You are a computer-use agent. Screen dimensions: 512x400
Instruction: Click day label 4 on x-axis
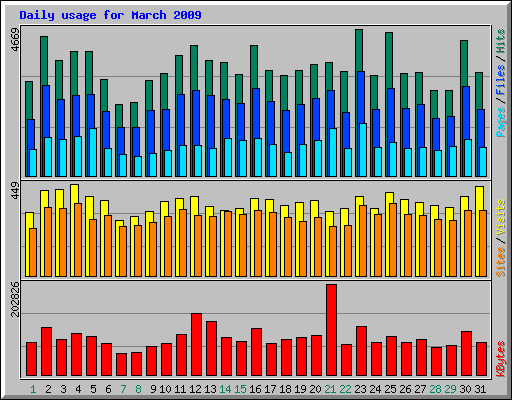click(78, 389)
